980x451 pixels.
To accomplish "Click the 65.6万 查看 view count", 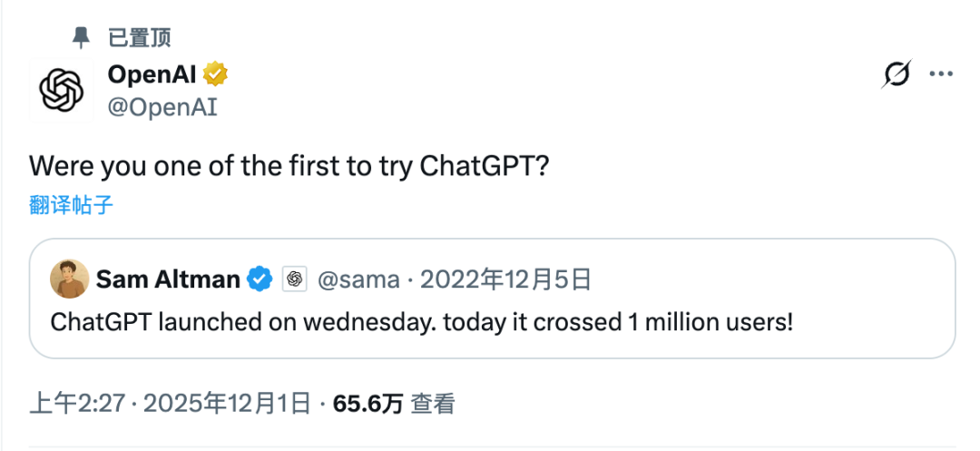I will coord(394,404).
